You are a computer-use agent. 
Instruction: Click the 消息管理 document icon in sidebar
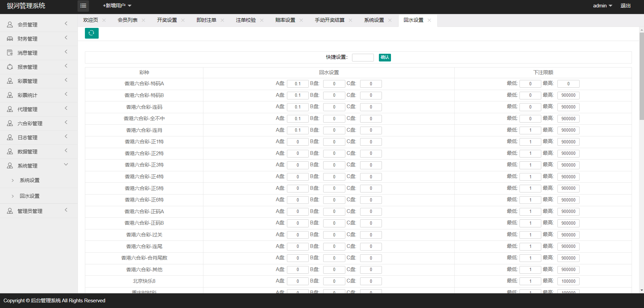10,53
